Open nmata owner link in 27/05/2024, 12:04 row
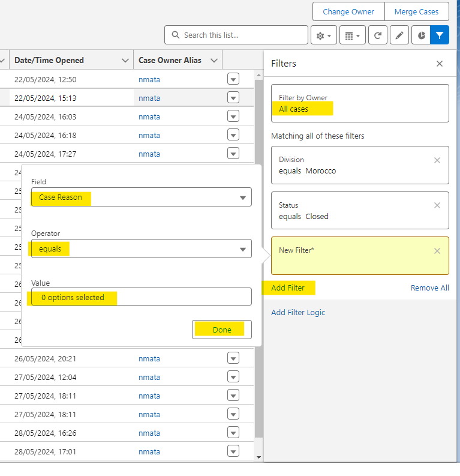This screenshot has width=460, height=476. click(x=149, y=378)
